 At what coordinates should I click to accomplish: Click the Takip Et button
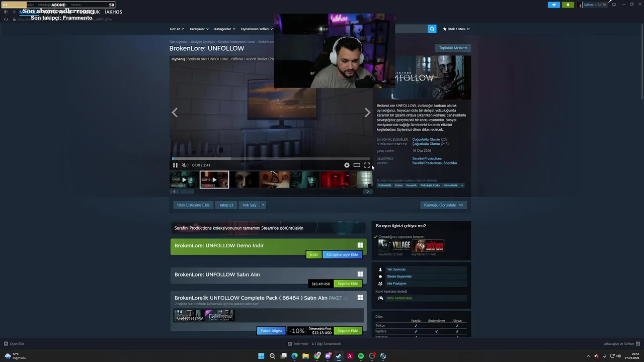point(226,205)
